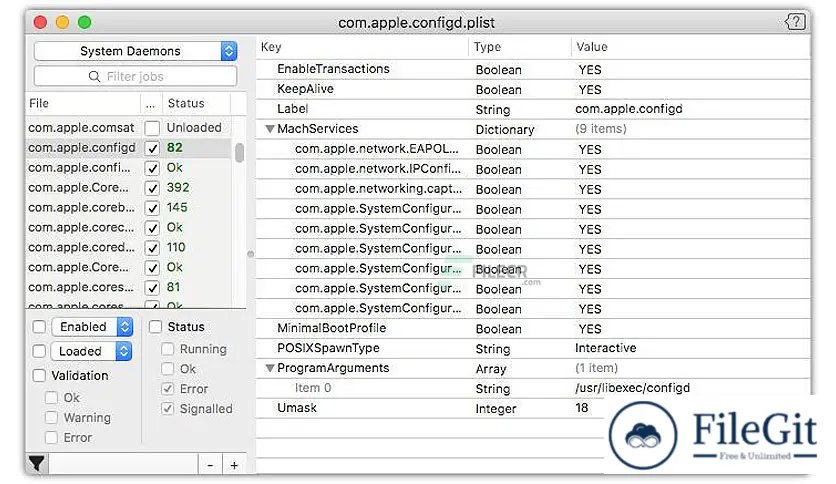Click the Umask value 18
The height and width of the screenshot is (484, 836).
(582, 408)
